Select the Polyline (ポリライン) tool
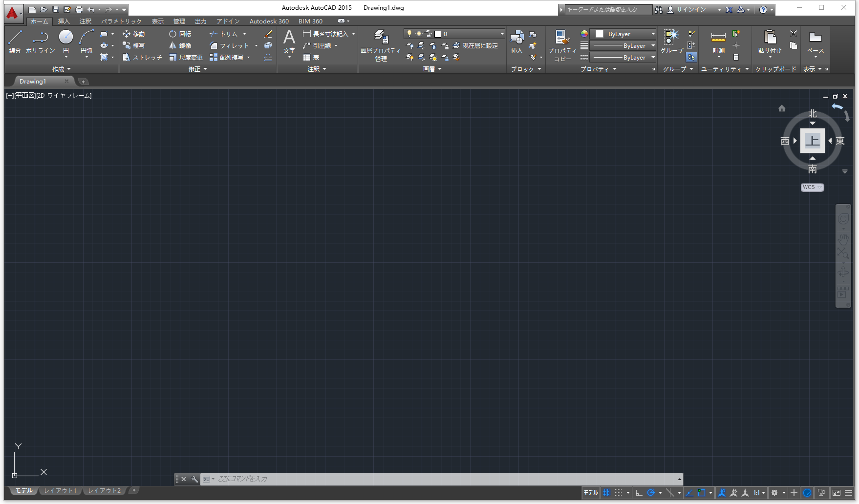 [41, 42]
